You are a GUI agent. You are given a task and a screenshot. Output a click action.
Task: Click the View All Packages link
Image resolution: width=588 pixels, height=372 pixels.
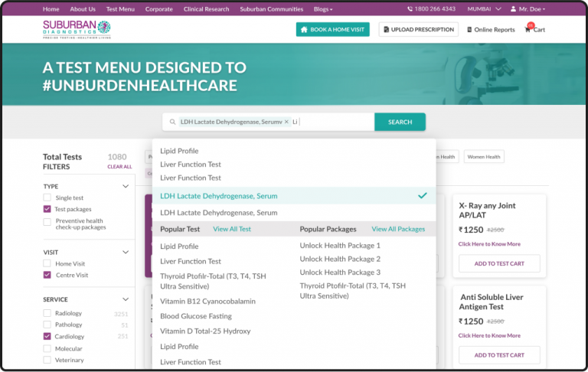398,229
